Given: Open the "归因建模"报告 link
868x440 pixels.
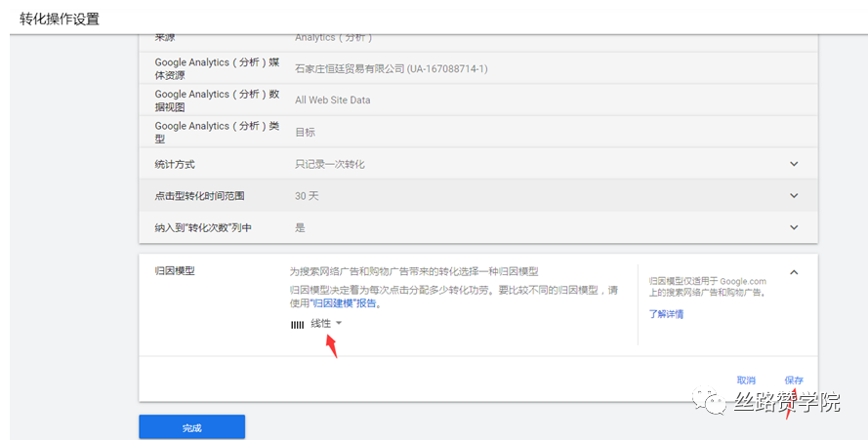Looking at the screenshot, I should [344, 303].
